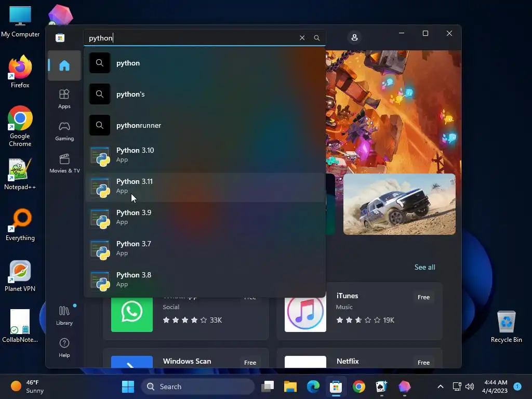This screenshot has width=532, height=399.
Task: Open the clock and date in taskbar
Action: (x=495, y=387)
